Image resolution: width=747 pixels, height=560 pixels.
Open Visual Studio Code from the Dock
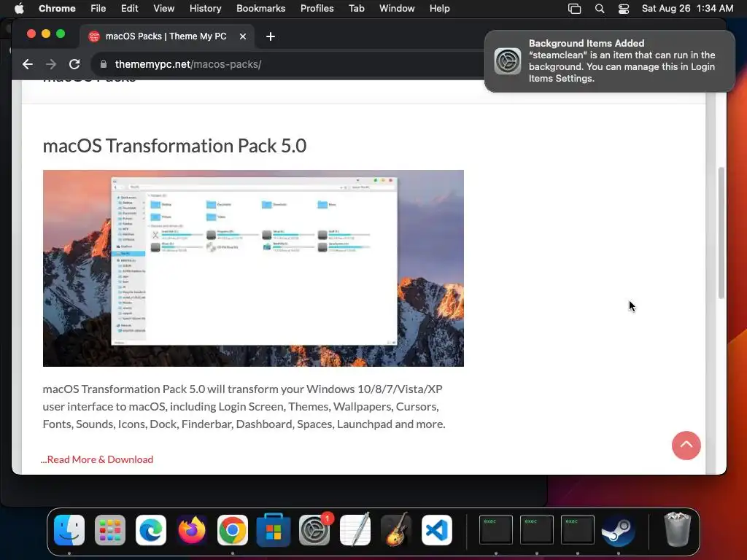(437, 530)
